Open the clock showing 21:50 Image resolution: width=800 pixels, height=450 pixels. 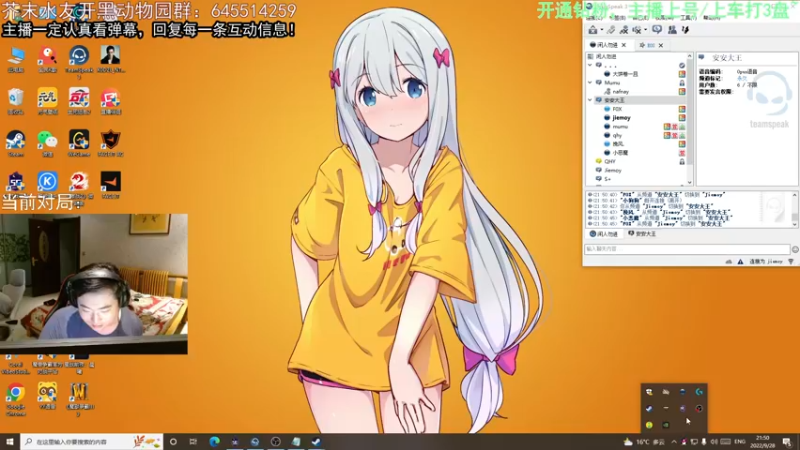(x=764, y=442)
